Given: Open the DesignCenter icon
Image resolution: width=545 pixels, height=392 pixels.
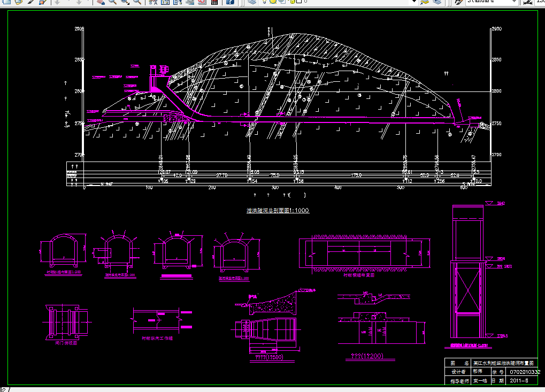Looking at the screenshot, I should (165, 2).
